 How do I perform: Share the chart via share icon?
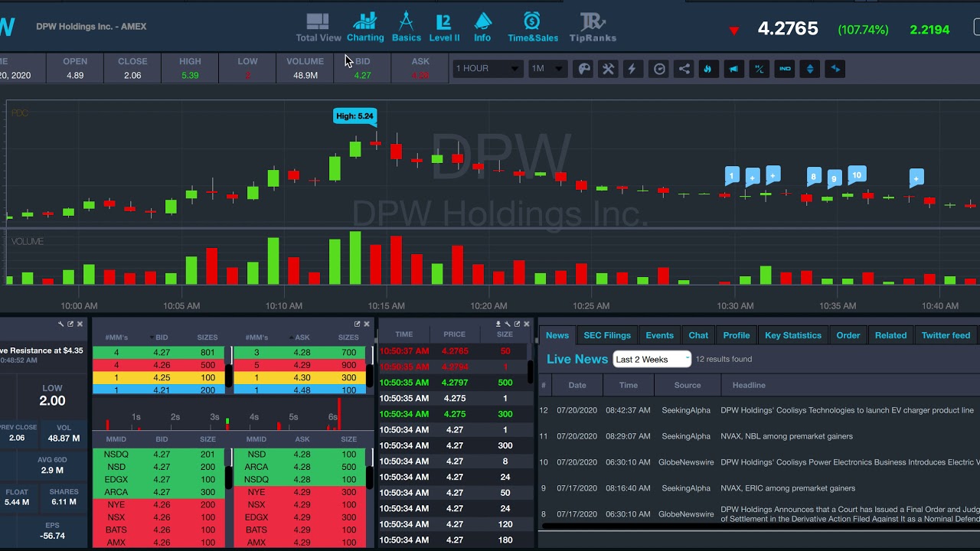pyautogui.click(x=684, y=69)
